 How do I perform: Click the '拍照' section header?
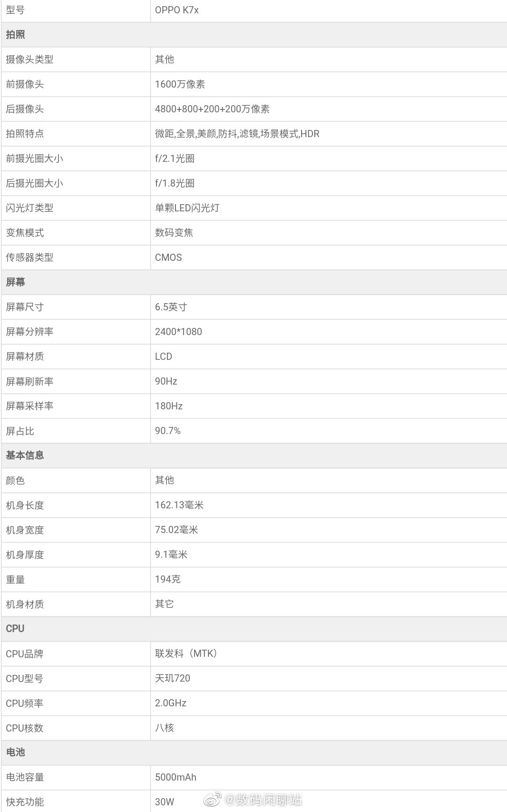tap(15, 35)
